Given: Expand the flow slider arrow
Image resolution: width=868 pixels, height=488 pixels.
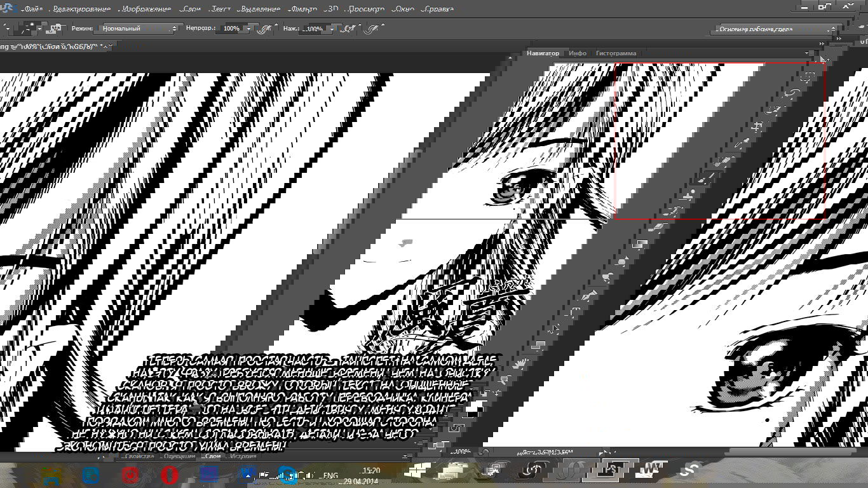Looking at the screenshot, I should pyautogui.click(x=332, y=29).
